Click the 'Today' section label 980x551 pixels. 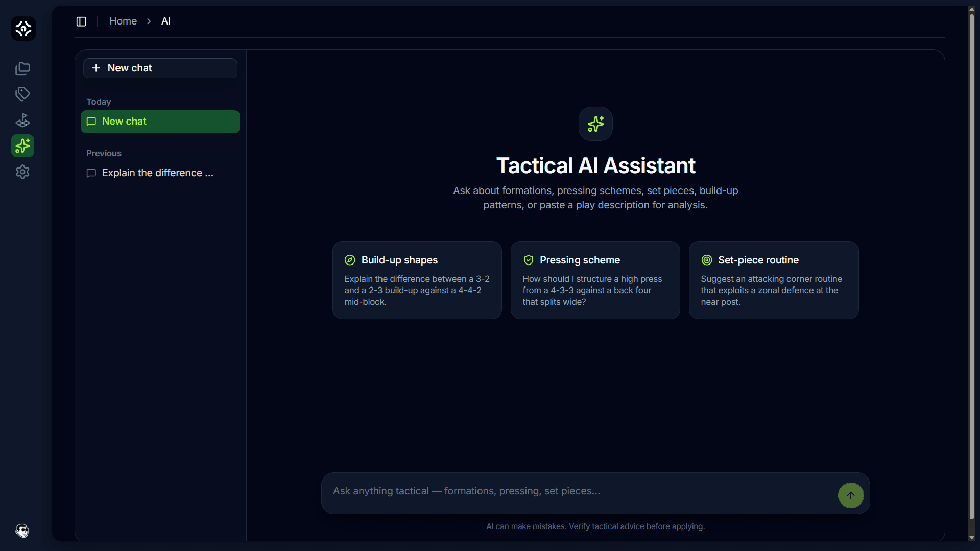pyautogui.click(x=99, y=102)
